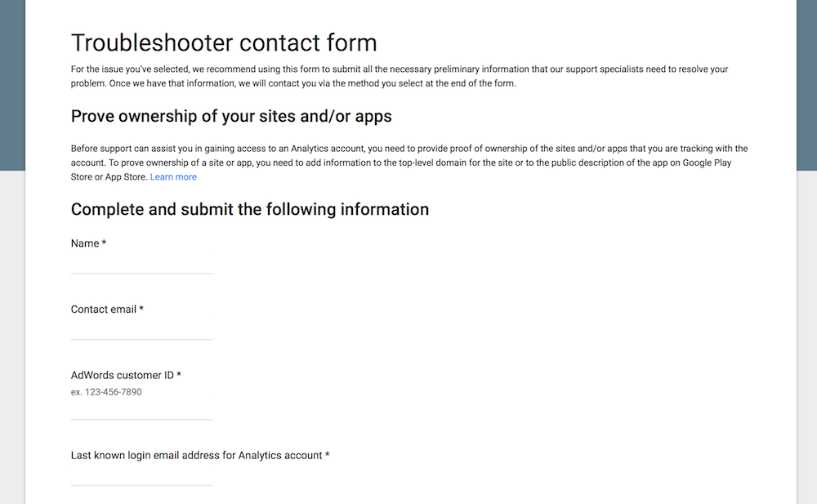
Task: Select the "Prove ownership of your sites" heading
Action: (231, 116)
